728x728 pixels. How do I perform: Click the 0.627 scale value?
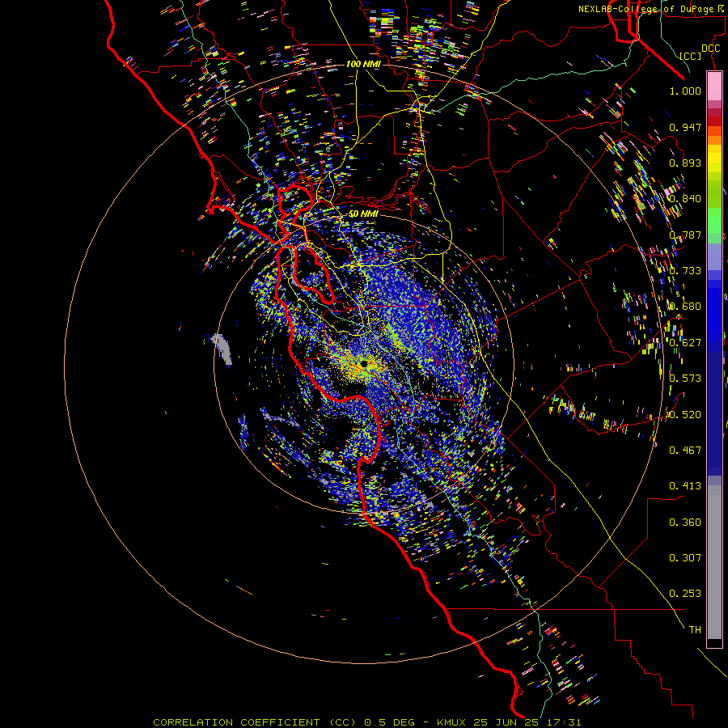click(685, 343)
